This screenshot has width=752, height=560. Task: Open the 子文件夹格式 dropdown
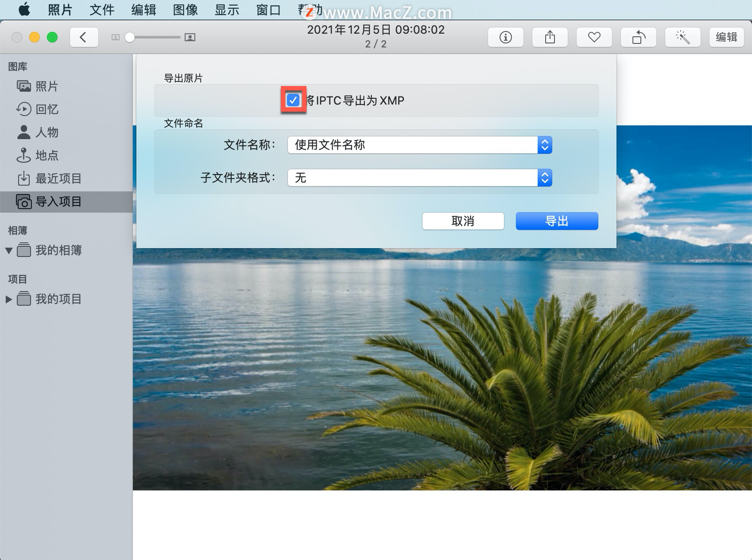(544, 178)
